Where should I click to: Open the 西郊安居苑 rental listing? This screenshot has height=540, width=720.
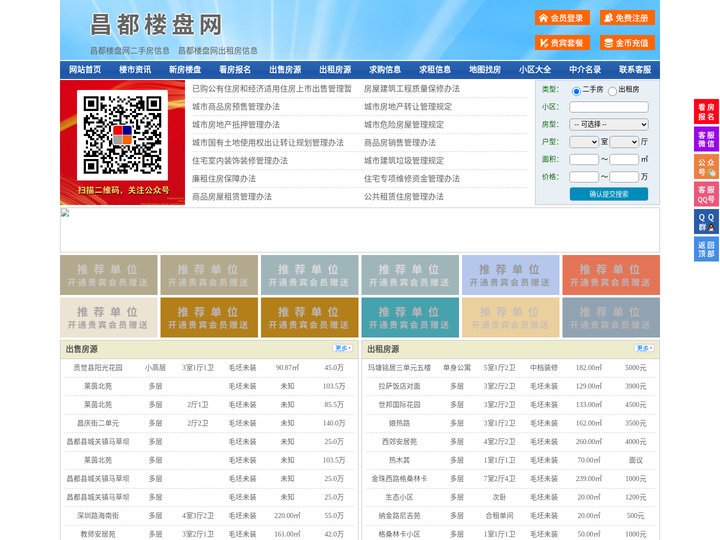[x=399, y=442]
